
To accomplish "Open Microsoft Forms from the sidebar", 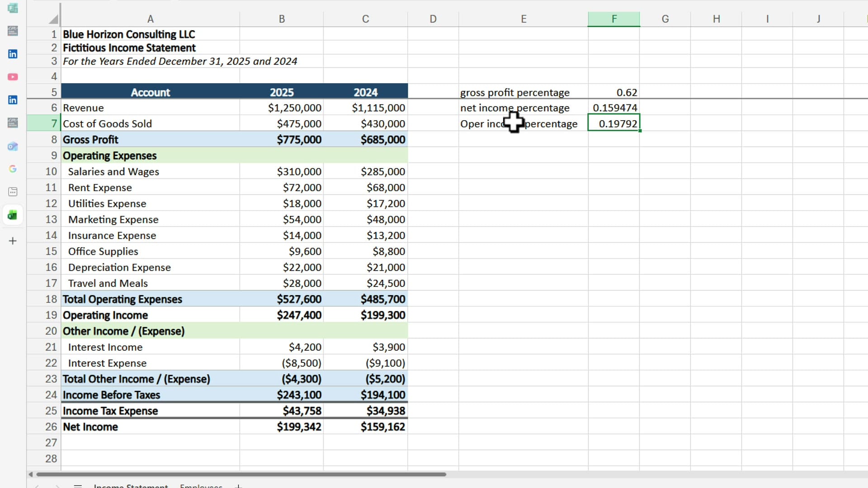I will [13, 8].
